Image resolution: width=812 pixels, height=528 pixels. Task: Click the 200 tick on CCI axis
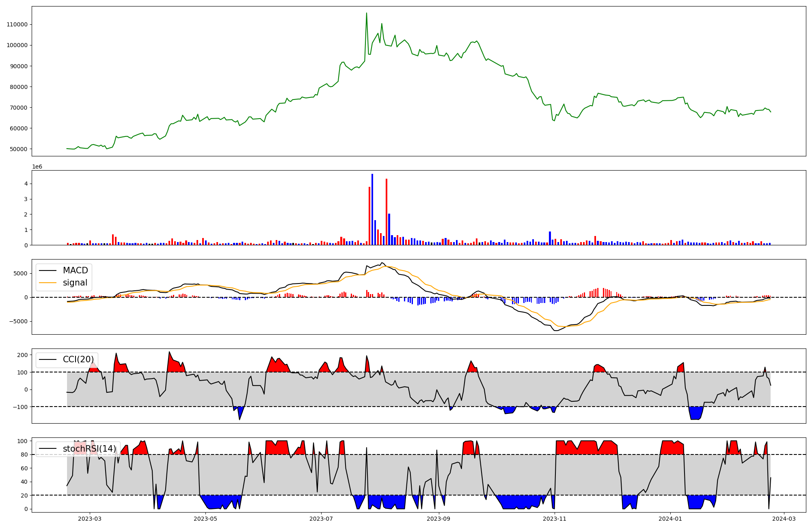point(23,355)
